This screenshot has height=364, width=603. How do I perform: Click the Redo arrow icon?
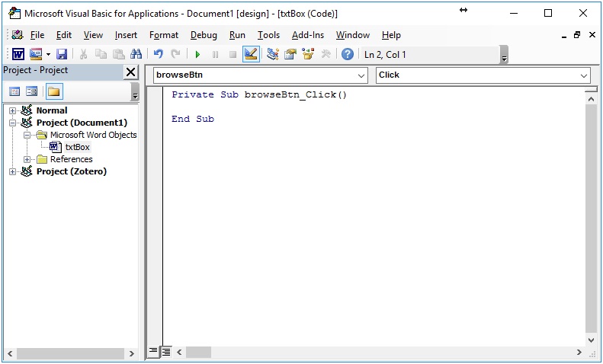[x=176, y=54]
